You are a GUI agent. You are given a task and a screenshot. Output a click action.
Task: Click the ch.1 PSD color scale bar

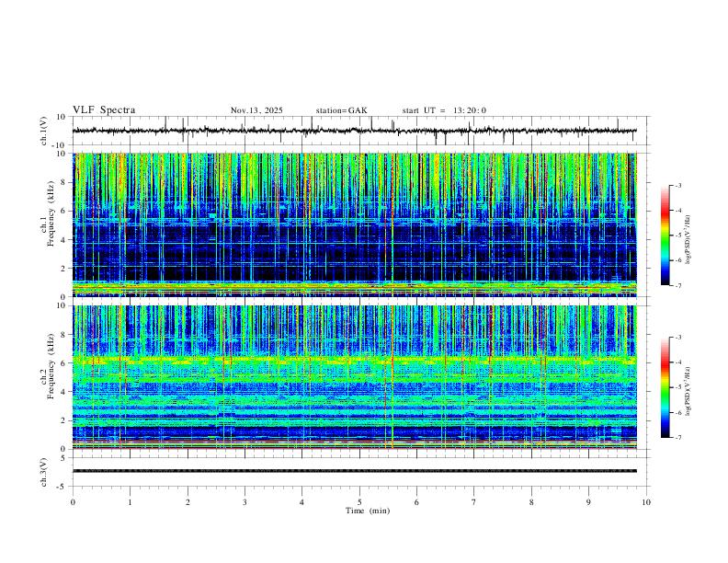(665, 235)
